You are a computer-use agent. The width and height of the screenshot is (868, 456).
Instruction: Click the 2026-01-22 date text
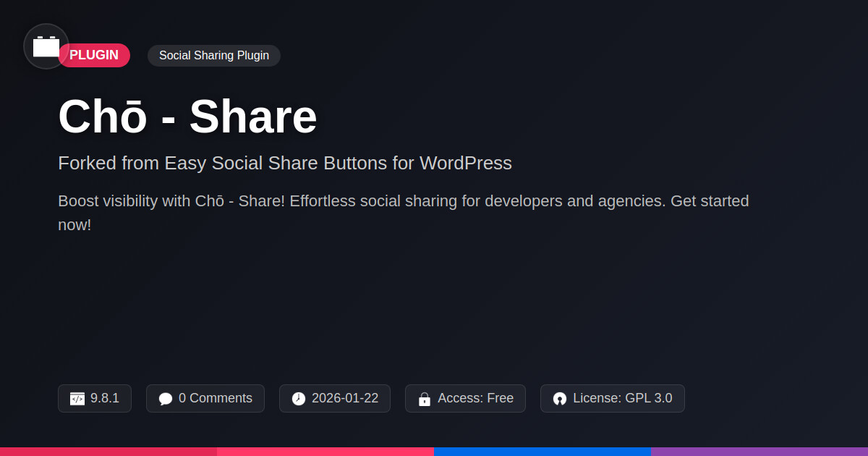pyautogui.click(x=345, y=398)
